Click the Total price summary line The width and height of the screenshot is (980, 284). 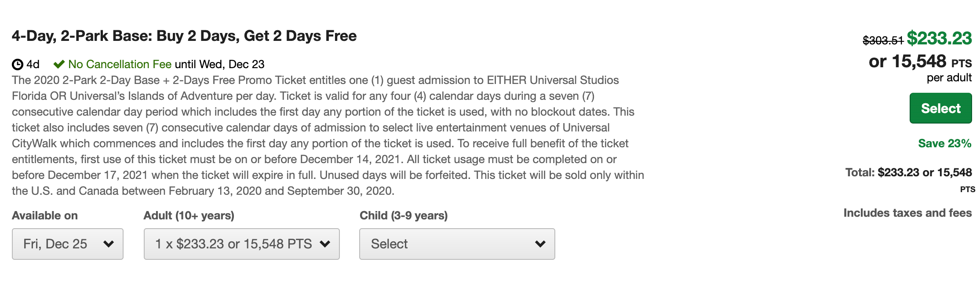(908, 172)
